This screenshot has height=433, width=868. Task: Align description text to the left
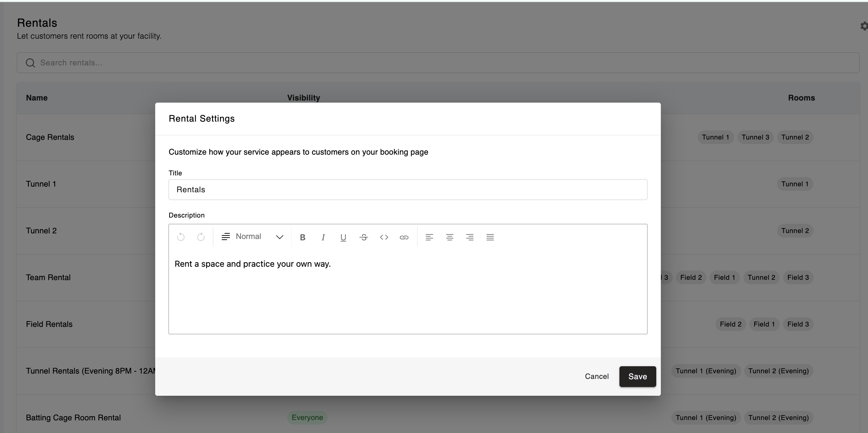[429, 237]
